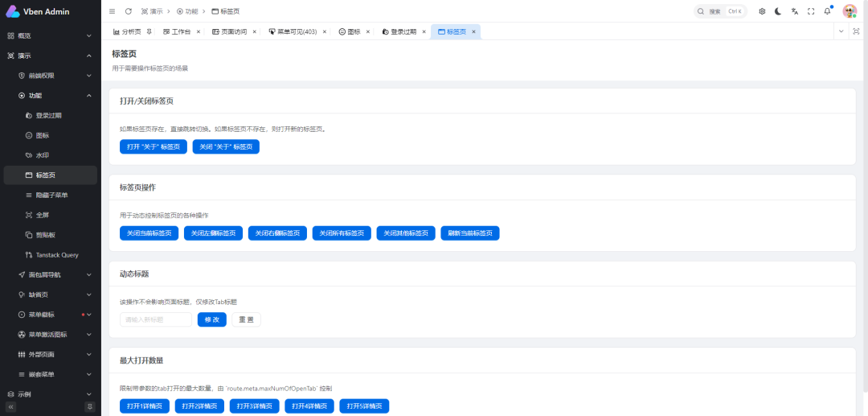Viewport: 868px width, 416px height.
Task: Open 隐藏子菜单 menu item
Action: pyautogui.click(x=51, y=195)
